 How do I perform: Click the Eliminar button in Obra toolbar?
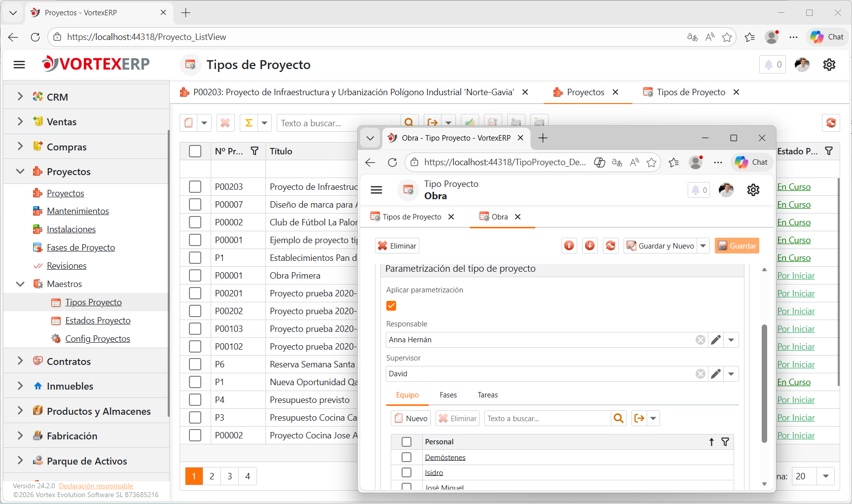pyautogui.click(x=398, y=246)
